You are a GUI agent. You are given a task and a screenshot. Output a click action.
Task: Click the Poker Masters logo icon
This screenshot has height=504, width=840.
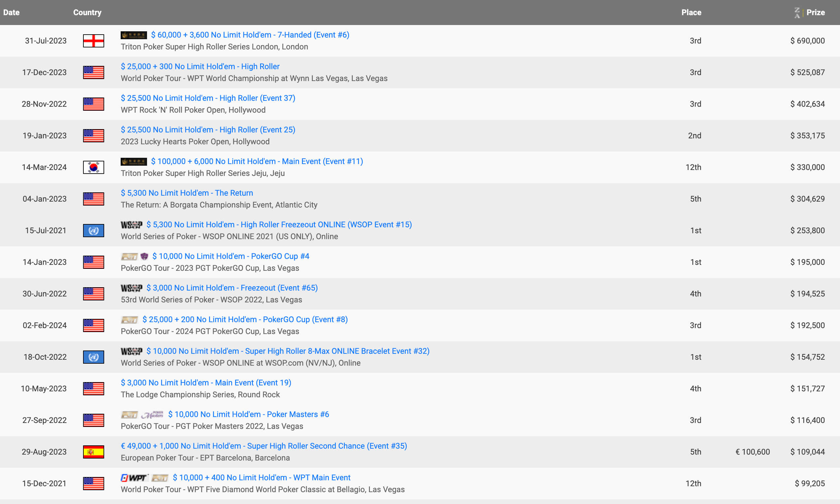[152, 415]
